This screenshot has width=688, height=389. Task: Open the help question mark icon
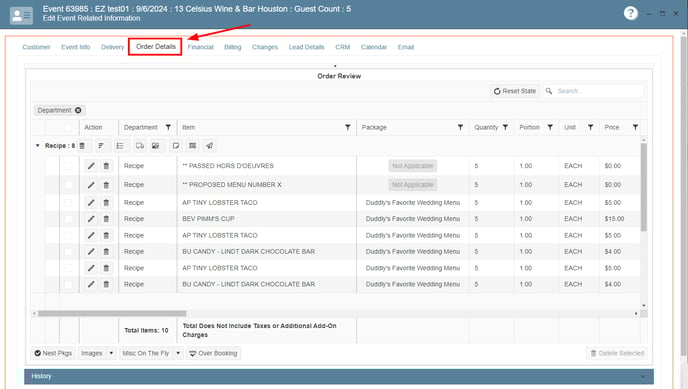[631, 14]
